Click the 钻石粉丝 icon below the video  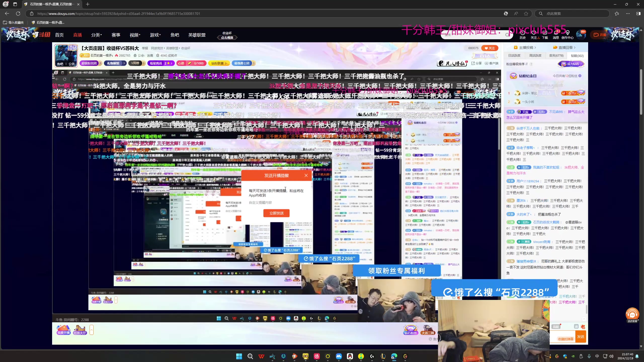point(411,330)
